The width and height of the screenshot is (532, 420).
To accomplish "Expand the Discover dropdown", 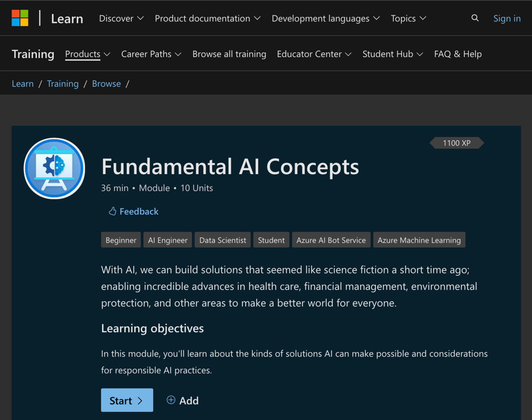I will 121,19.
